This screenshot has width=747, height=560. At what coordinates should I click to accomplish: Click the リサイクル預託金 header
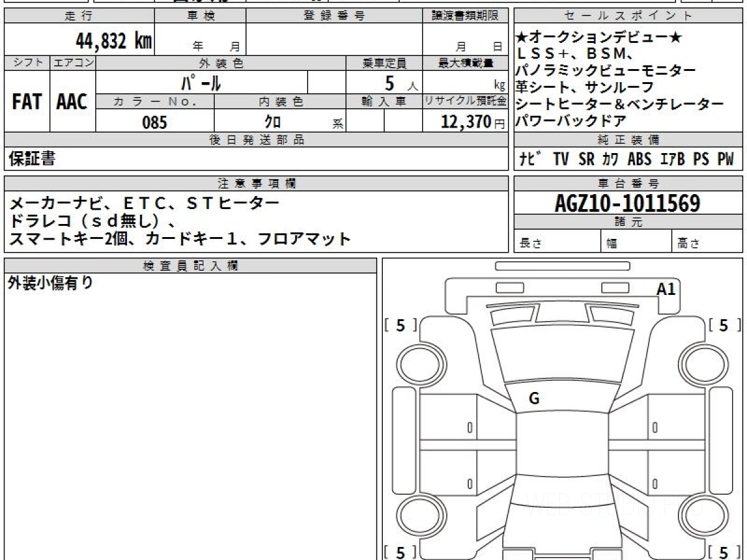[x=466, y=101]
